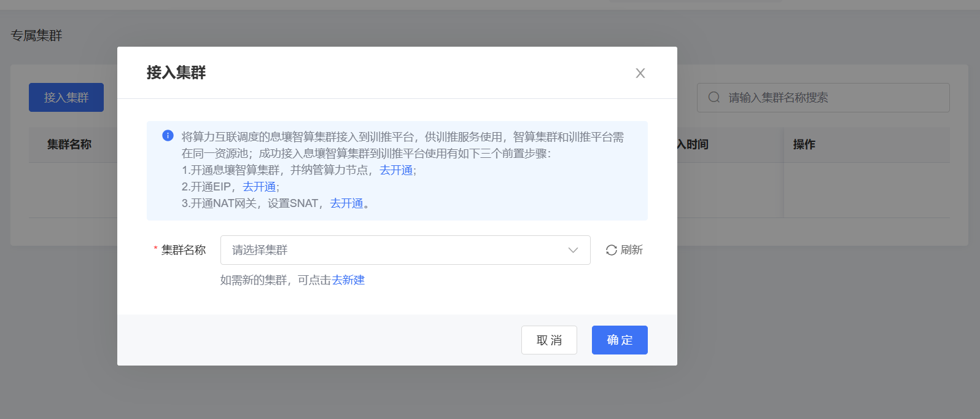Click 去开通 link for 息壤智算集群 step
This screenshot has height=419, width=980.
click(396, 170)
